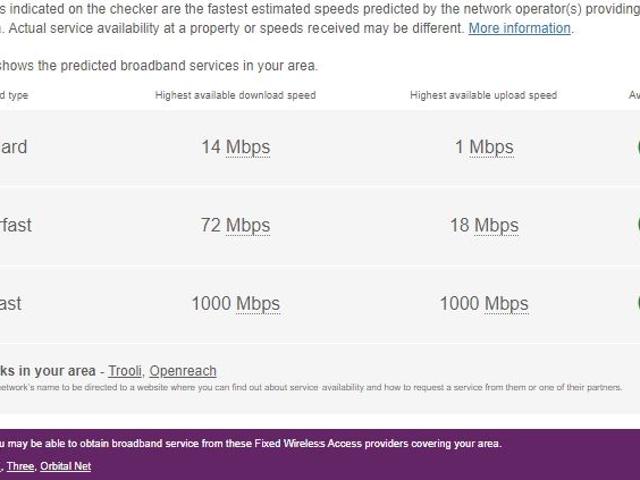Screen dimensions: 640x480
Task: Click the Highest available download speed header
Action: click(x=235, y=96)
